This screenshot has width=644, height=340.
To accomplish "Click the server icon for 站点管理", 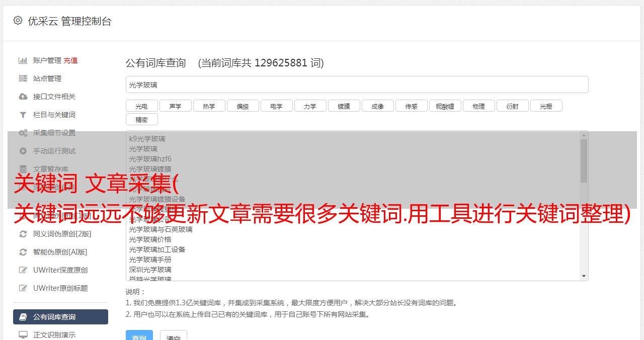I will click(23, 78).
